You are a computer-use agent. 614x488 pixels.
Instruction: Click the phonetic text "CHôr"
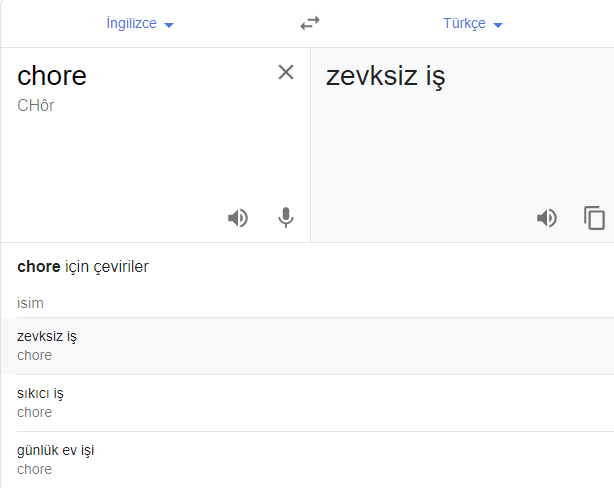pos(36,105)
